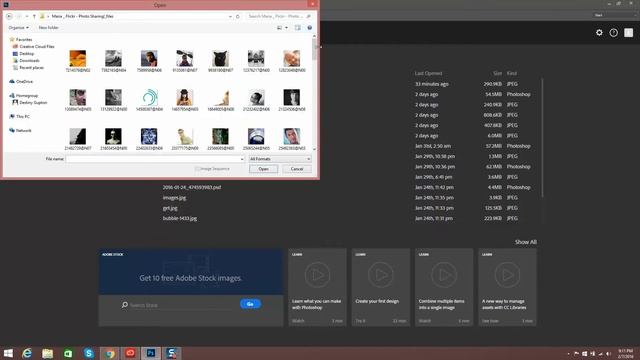Expand the address bar path history

(x=230, y=16)
